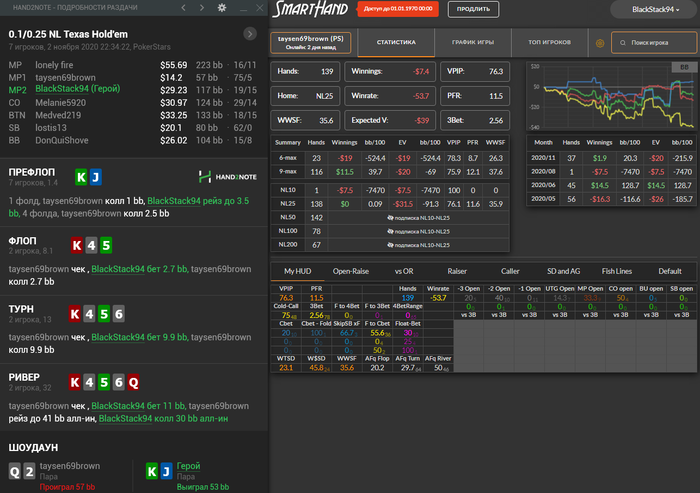Click the Герой link in showdown

click(x=188, y=466)
